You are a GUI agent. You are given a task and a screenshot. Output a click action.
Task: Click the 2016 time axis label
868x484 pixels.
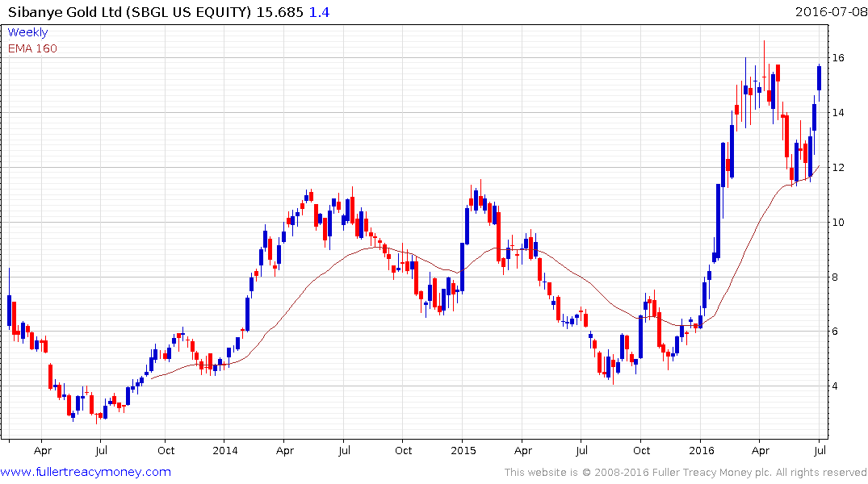pos(702,450)
